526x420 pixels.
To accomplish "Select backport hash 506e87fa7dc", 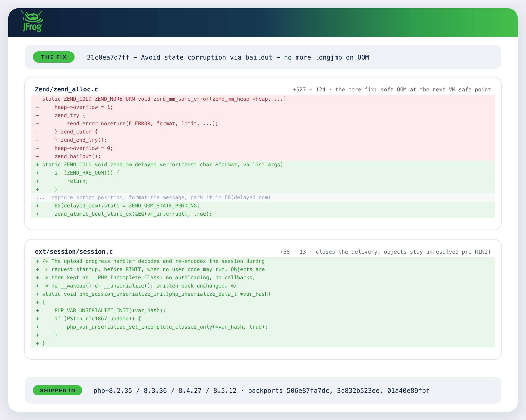I will pyautogui.click(x=308, y=390).
